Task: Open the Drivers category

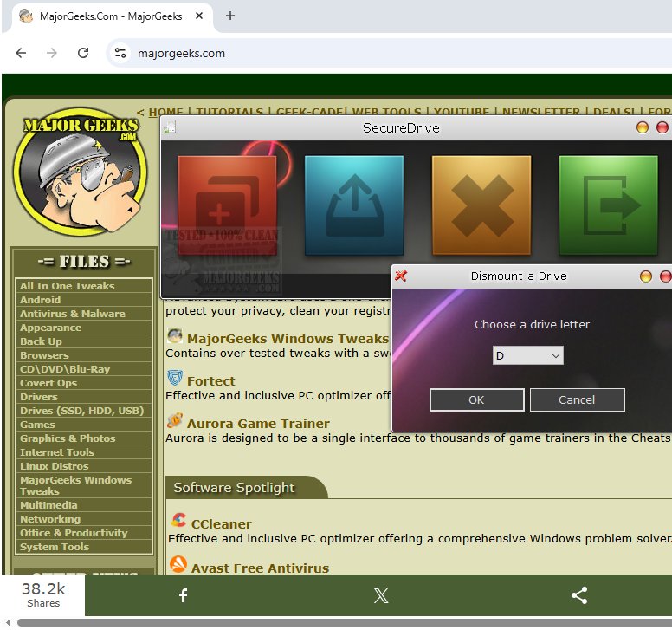Action: (x=39, y=397)
